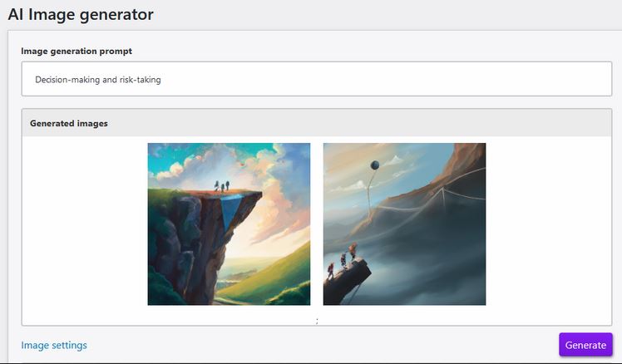The width and height of the screenshot is (622, 364).
Task: Click the 'Decision-making and risk-taking' prompt text
Action: pos(98,80)
